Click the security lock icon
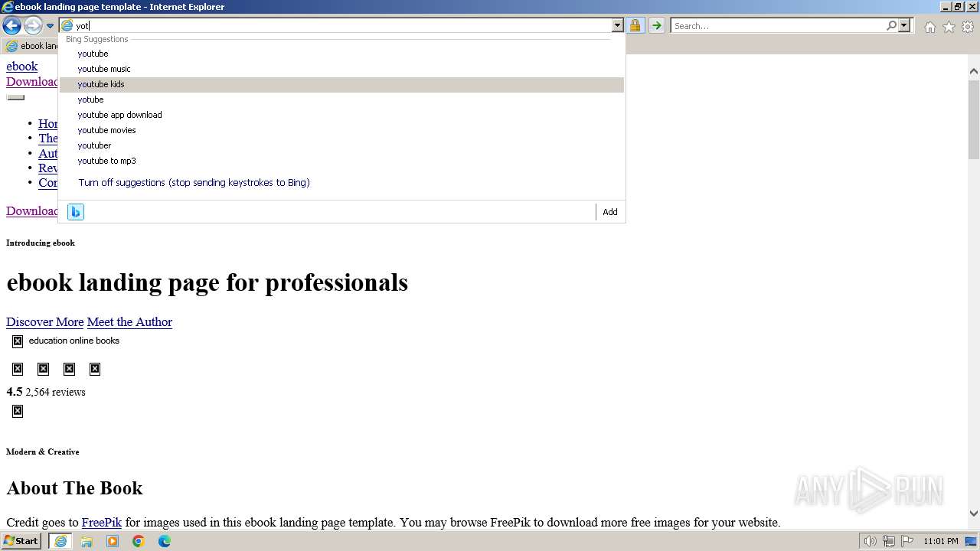 point(635,26)
